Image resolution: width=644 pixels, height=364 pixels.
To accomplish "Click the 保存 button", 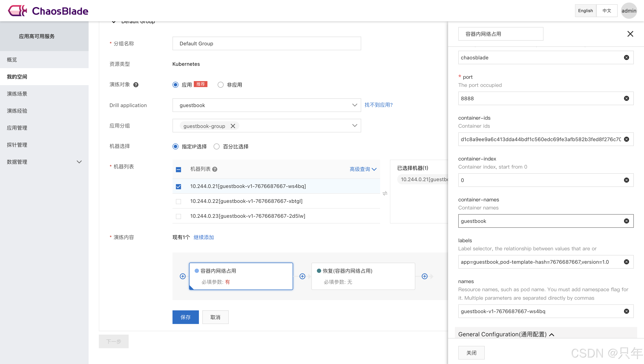I will (x=185, y=317).
